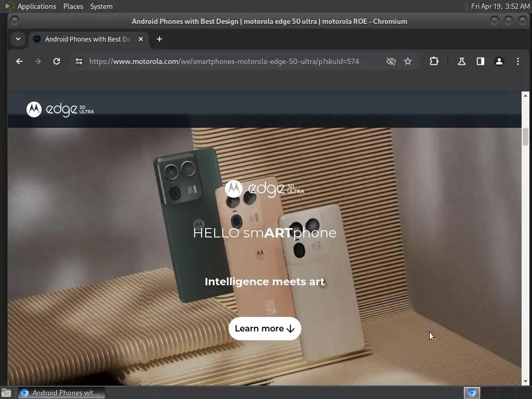
Task: Reload the Motorola page
Action: 57,61
